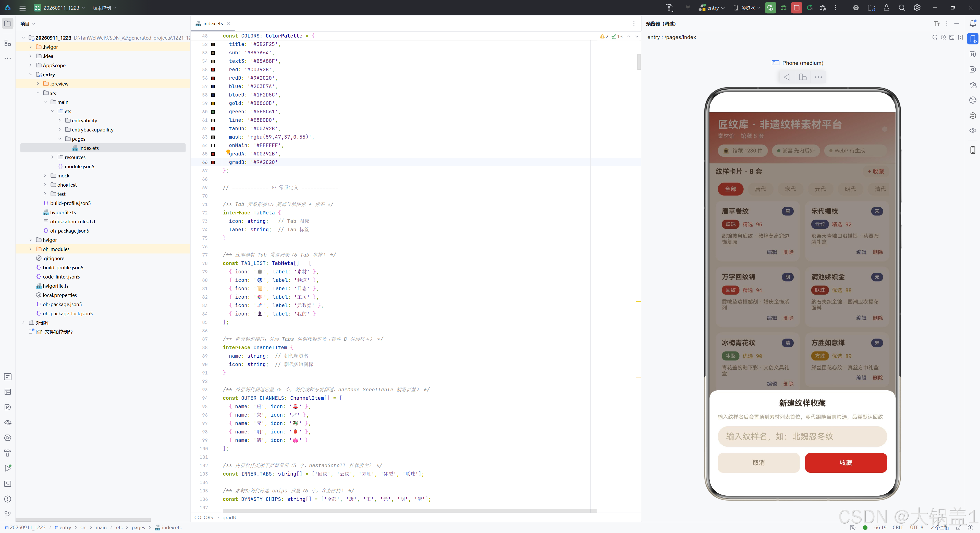This screenshot has width=980, height=533.
Task: Click pages in bottom path breadcrumb
Action: click(138, 528)
